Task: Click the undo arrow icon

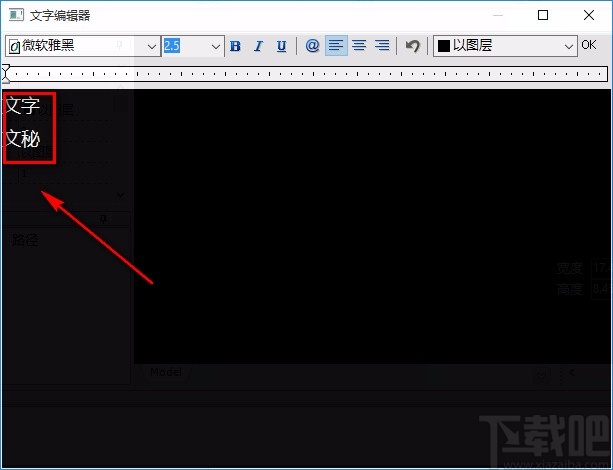Action: pyautogui.click(x=412, y=46)
